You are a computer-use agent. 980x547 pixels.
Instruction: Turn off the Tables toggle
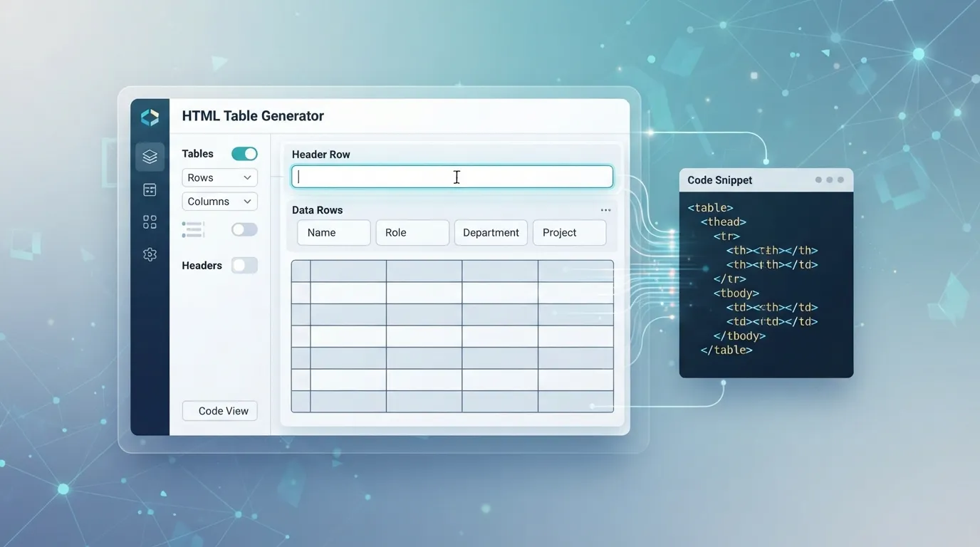pos(244,154)
